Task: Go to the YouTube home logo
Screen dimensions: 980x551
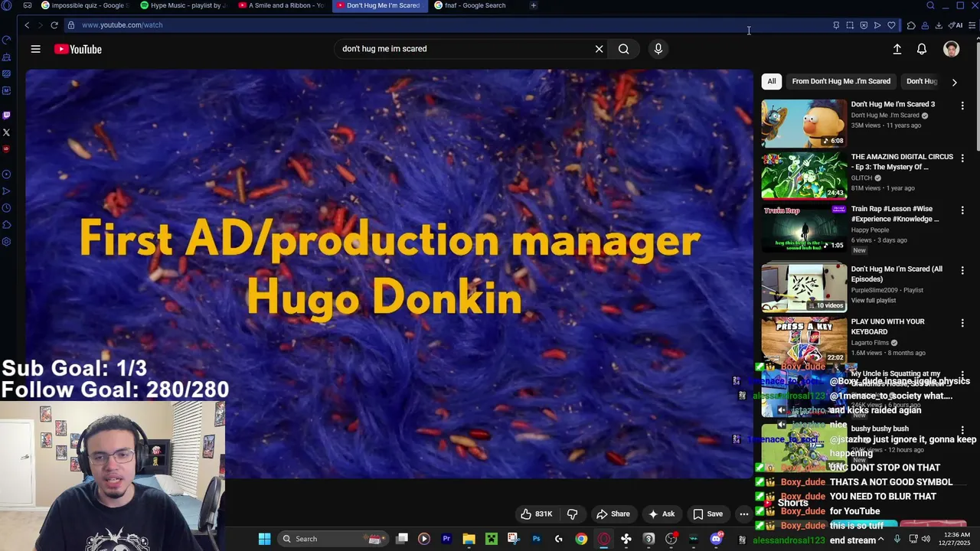Action: pos(77,49)
